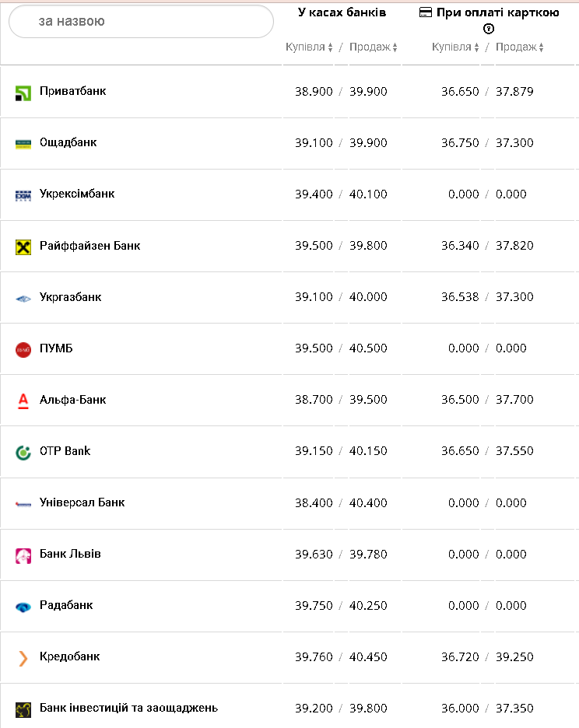
Task: Open Банк інвестицій та заощаджень link
Action: click(x=128, y=708)
